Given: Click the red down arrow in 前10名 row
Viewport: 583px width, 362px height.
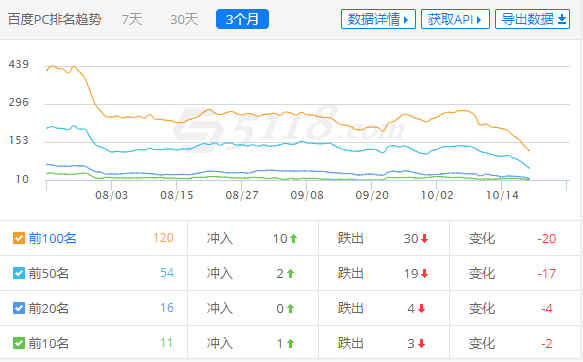Looking at the screenshot, I should click(x=422, y=343).
